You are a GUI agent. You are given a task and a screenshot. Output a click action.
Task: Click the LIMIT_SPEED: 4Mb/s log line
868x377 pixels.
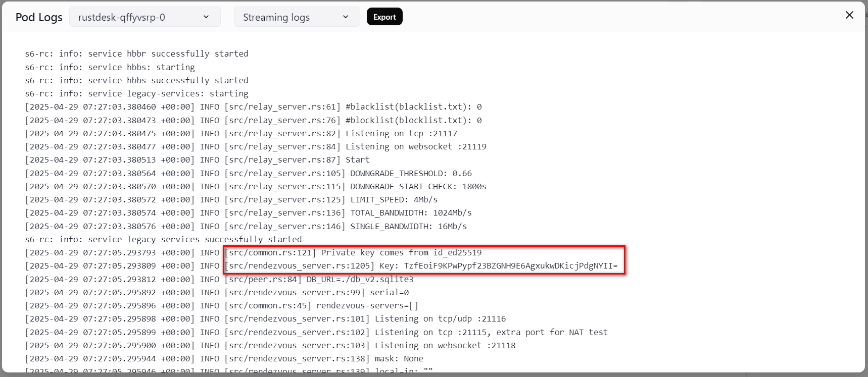point(394,200)
